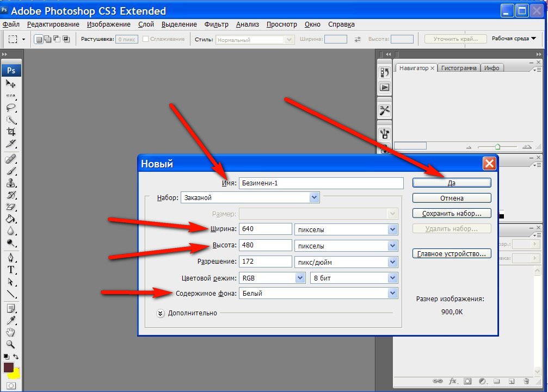The height and width of the screenshot is (392, 548).
Task: Select the Lasso tool
Action: click(11, 108)
